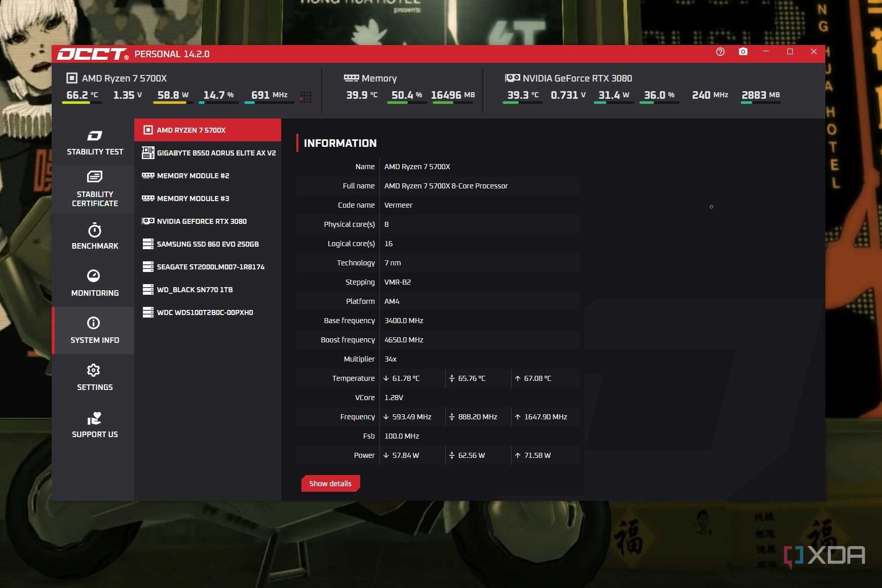Click the minimum frequency value 593.49 MHz
This screenshot has height=588, width=882.
point(412,417)
